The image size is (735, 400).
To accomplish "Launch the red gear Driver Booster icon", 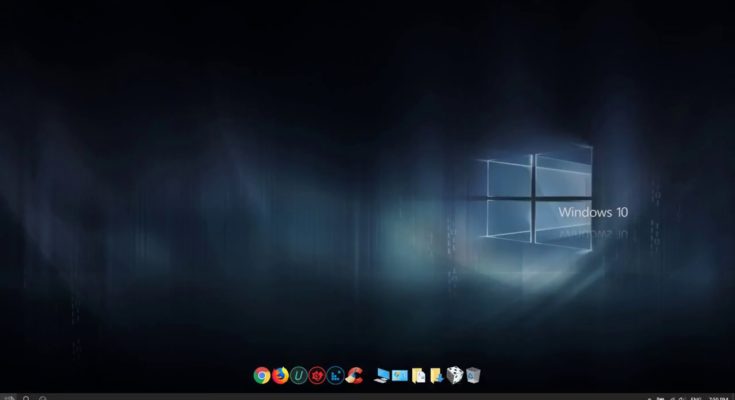I will tap(317, 376).
